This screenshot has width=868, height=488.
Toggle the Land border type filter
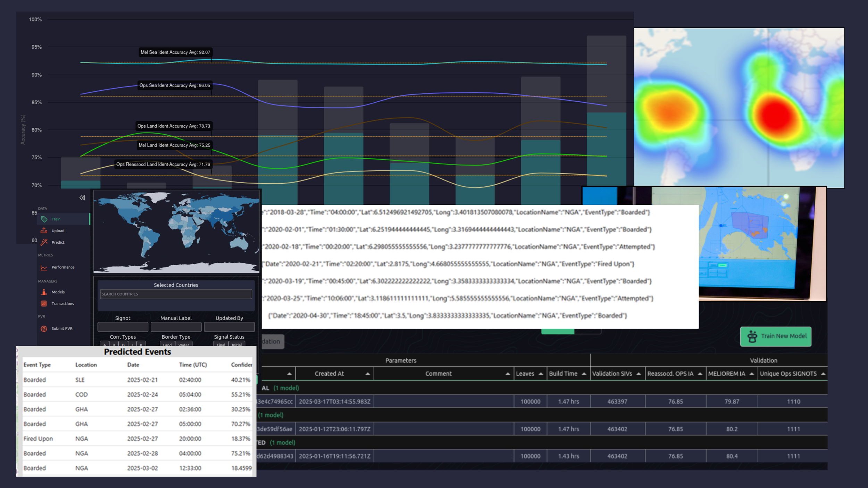click(x=167, y=344)
